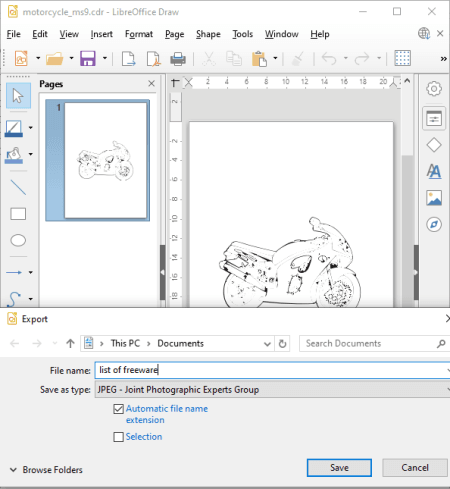Select page 1 thumbnail in Pages panel
Viewport: 450px width, 489px height.
(97, 160)
